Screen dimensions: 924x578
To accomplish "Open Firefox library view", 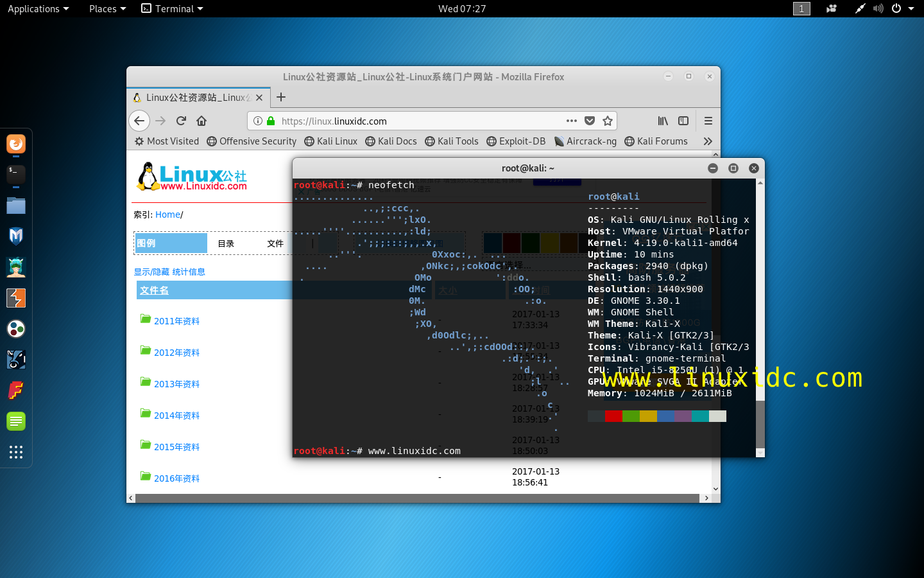I will 663,121.
